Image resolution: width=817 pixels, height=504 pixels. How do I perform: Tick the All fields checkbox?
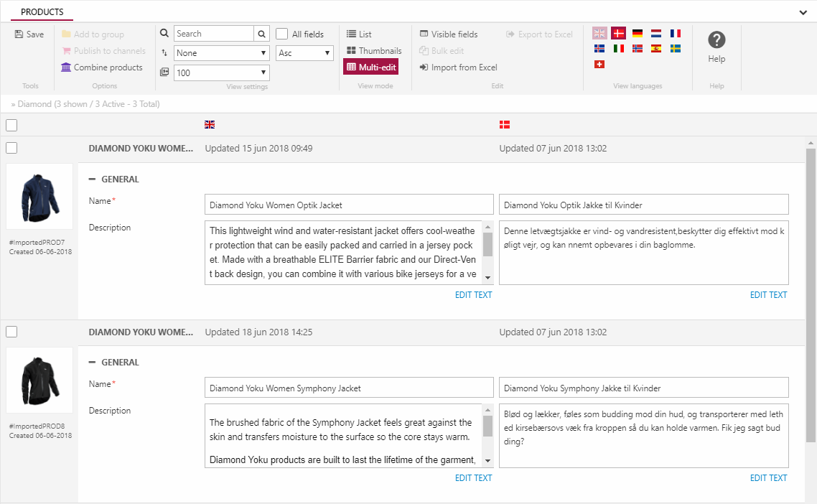point(282,34)
